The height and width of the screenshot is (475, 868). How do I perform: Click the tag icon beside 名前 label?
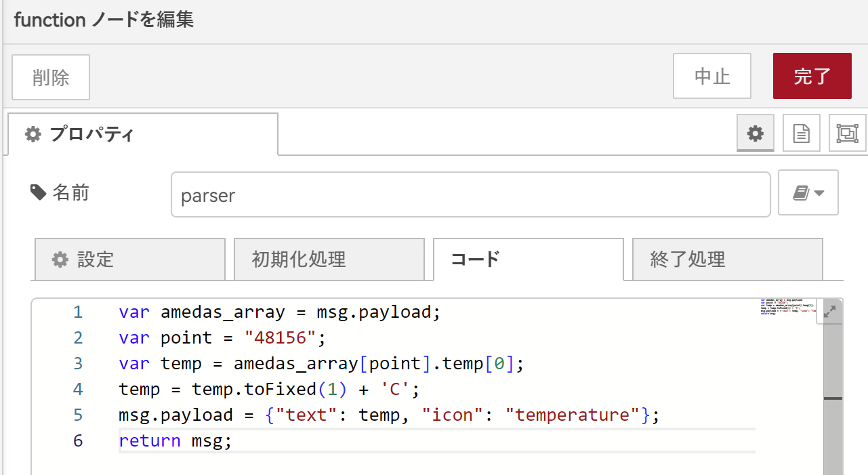(x=38, y=192)
